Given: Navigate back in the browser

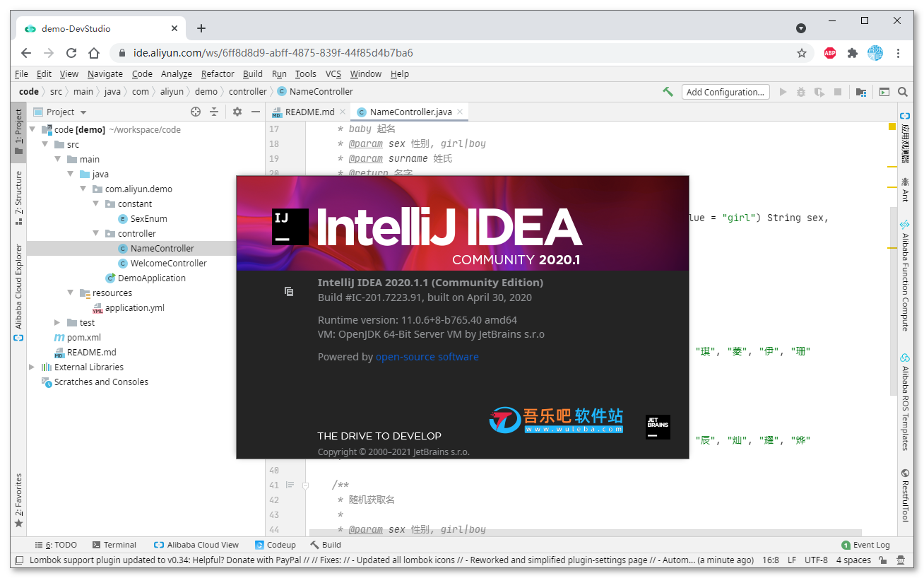Looking at the screenshot, I should (x=26, y=53).
